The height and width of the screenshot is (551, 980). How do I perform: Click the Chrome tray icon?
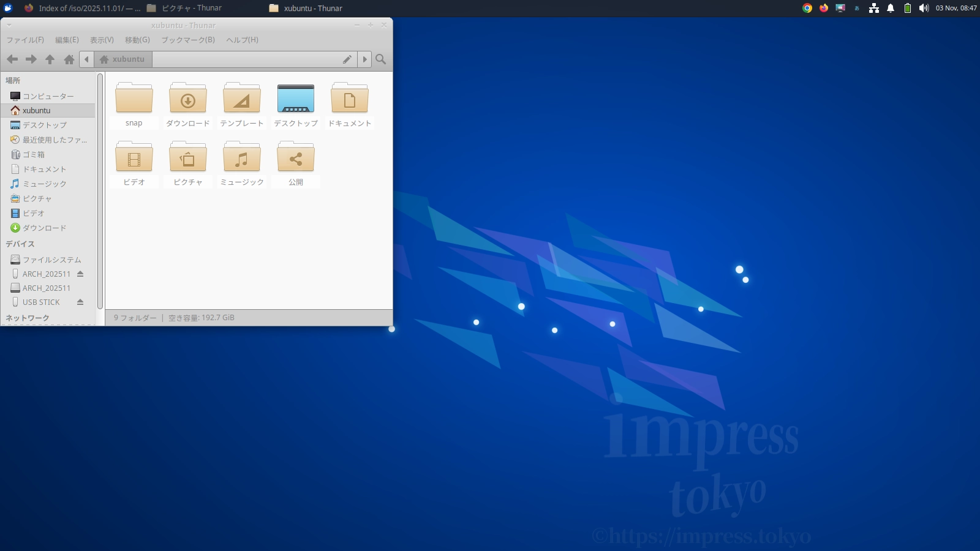click(807, 8)
